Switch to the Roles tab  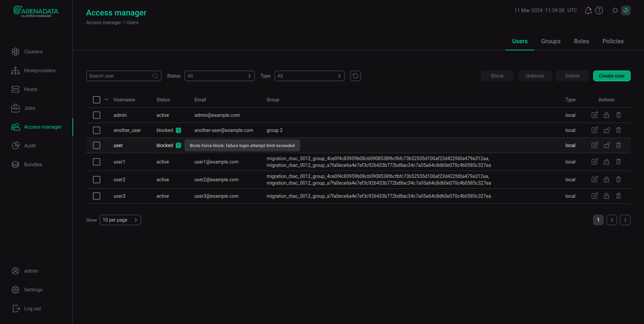tap(581, 41)
